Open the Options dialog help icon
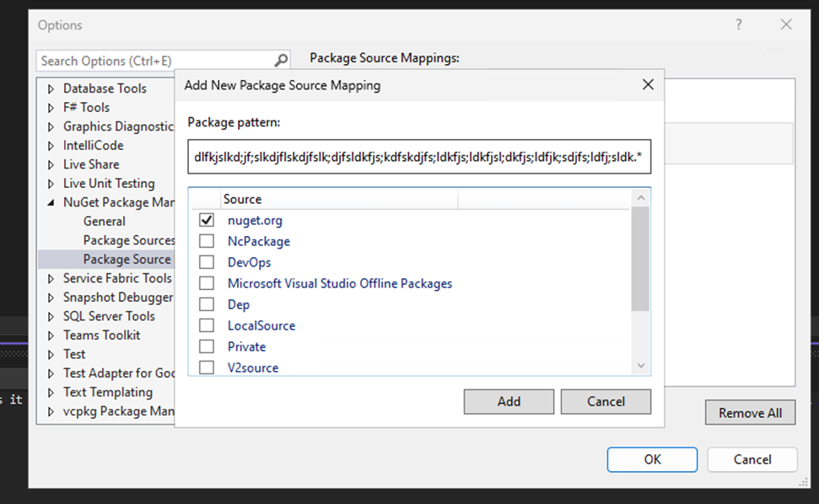The width and height of the screenshot is (819, 504). tap(738, 25)
